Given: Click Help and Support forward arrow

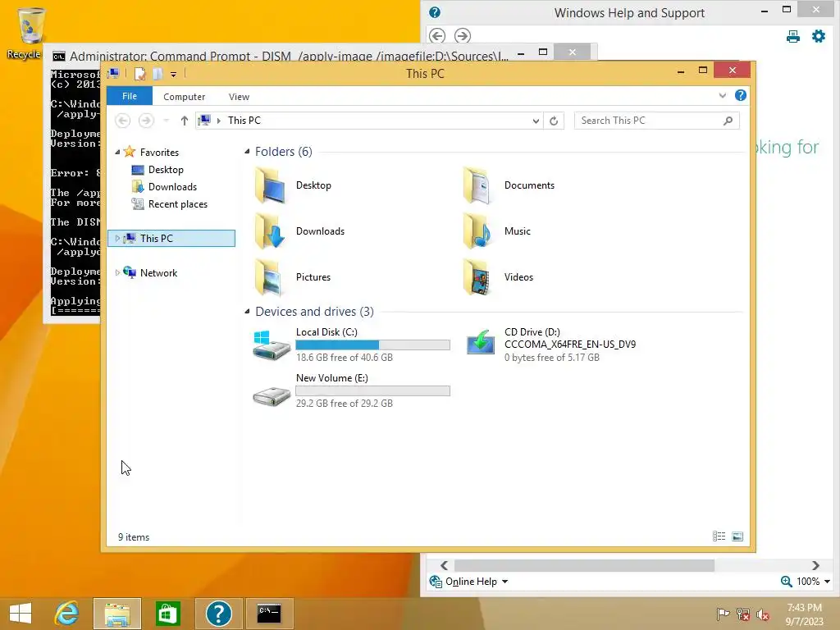Looking at the screenshot, I should coord(463,36).
